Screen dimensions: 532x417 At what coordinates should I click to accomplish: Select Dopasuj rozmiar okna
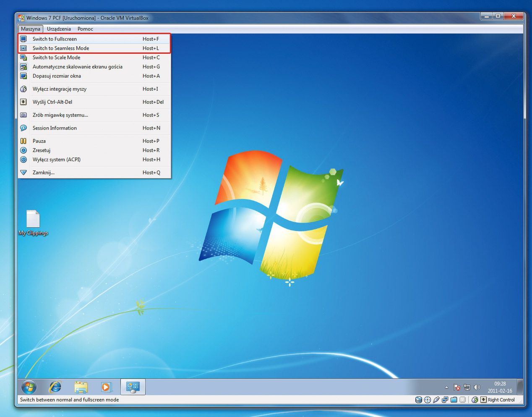point(94,76)
